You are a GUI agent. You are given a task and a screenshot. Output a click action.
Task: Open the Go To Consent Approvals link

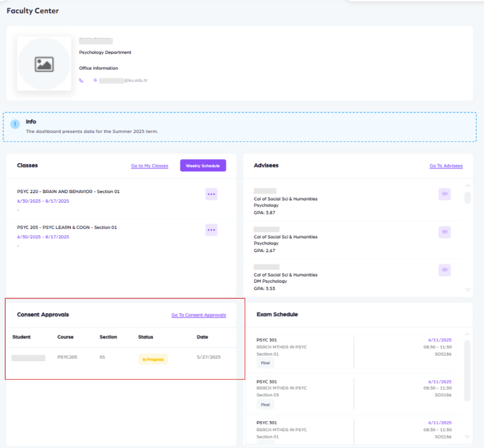(x=198, y=315)
